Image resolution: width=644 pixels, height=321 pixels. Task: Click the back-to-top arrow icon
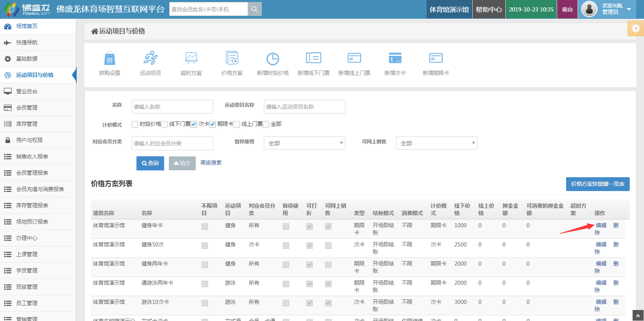pos(638,316)
